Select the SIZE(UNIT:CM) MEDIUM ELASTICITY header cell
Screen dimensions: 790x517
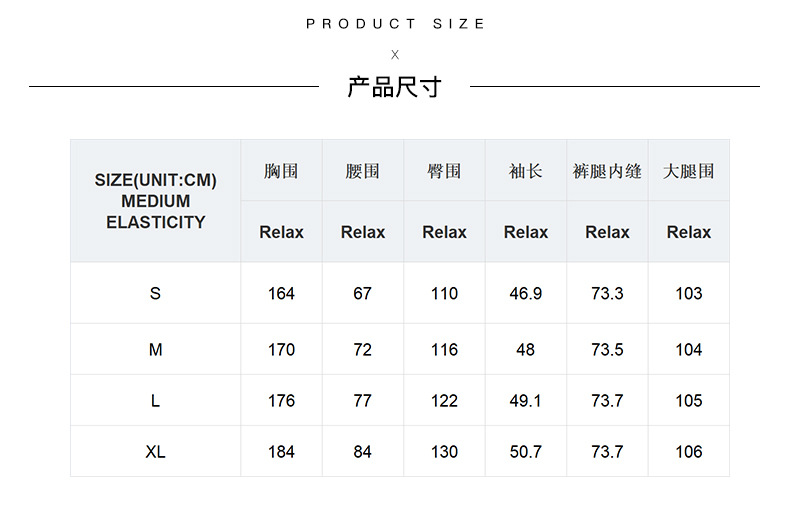click(x=155, y=201)
